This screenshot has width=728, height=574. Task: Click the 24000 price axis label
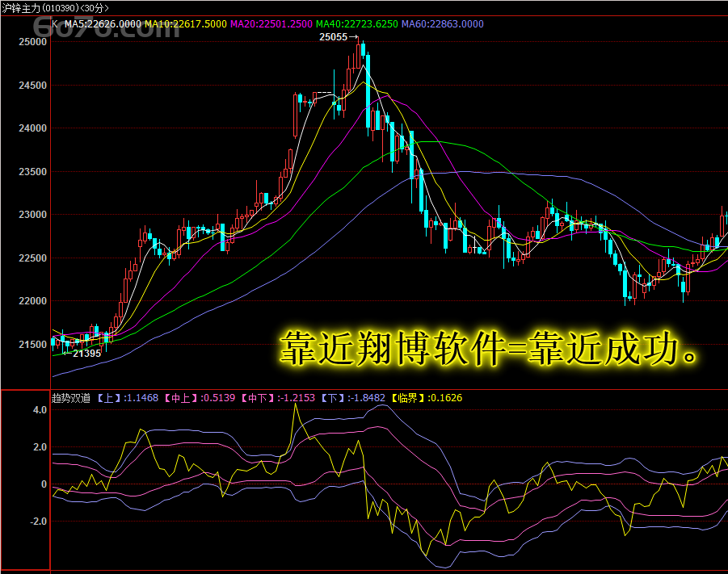click(x=32, y=128)
